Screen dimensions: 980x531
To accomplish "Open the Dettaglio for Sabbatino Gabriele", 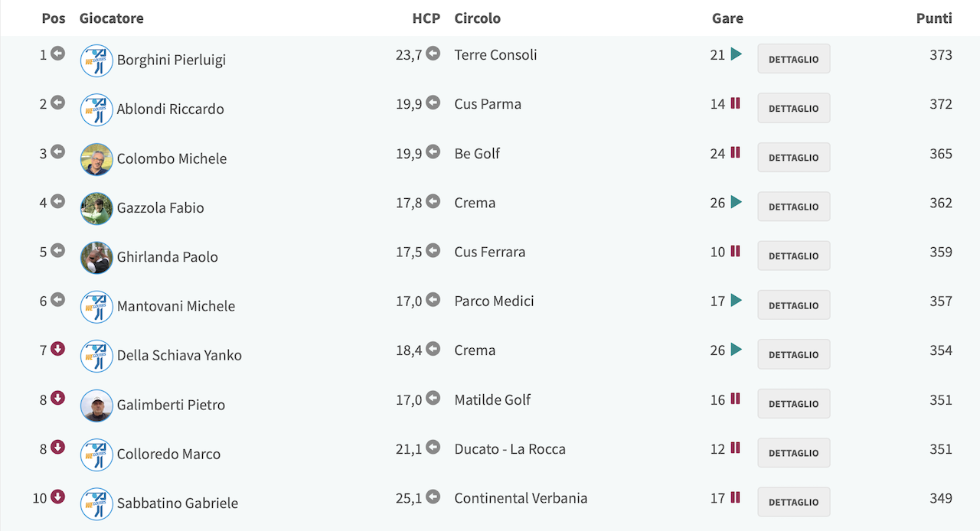I will (x=794, y=502).
